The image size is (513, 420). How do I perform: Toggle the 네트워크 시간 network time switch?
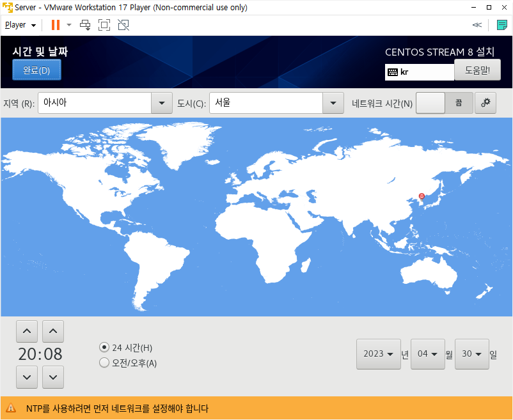(445, 103)
